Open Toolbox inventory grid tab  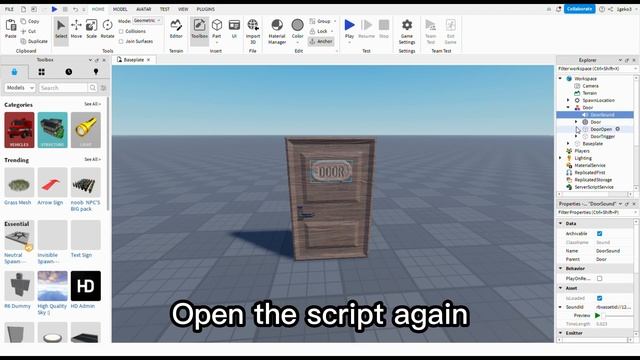[41, 72]
